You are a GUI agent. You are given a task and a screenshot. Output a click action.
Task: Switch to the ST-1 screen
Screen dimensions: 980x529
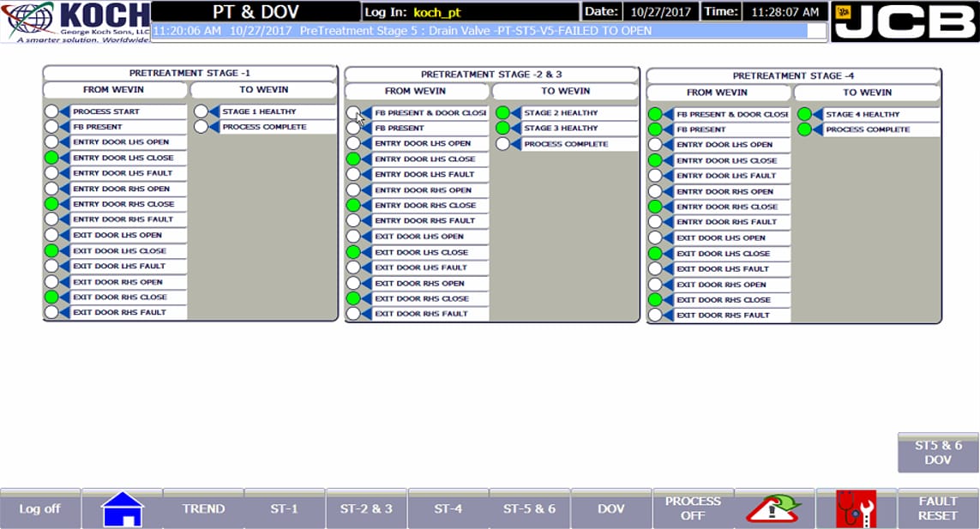point(285,509)
